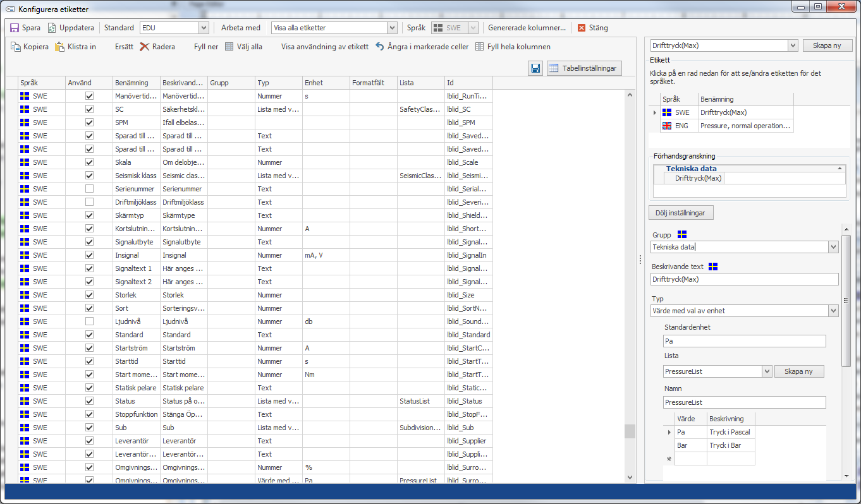The height and width of the screenshot is (504, 861).
Task: Sort by Typ column header
Action: pos(278,83)
